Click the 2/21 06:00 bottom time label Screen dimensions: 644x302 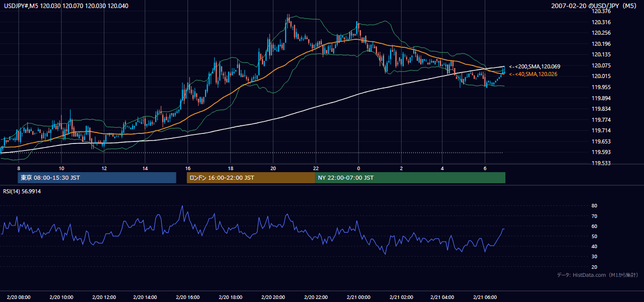(485, 297)
